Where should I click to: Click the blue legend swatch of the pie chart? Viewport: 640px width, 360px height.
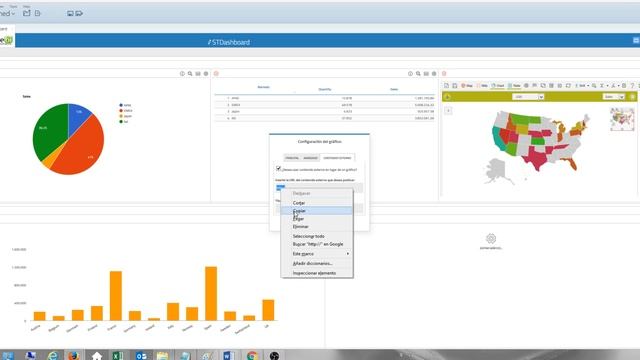pos(121,105)
